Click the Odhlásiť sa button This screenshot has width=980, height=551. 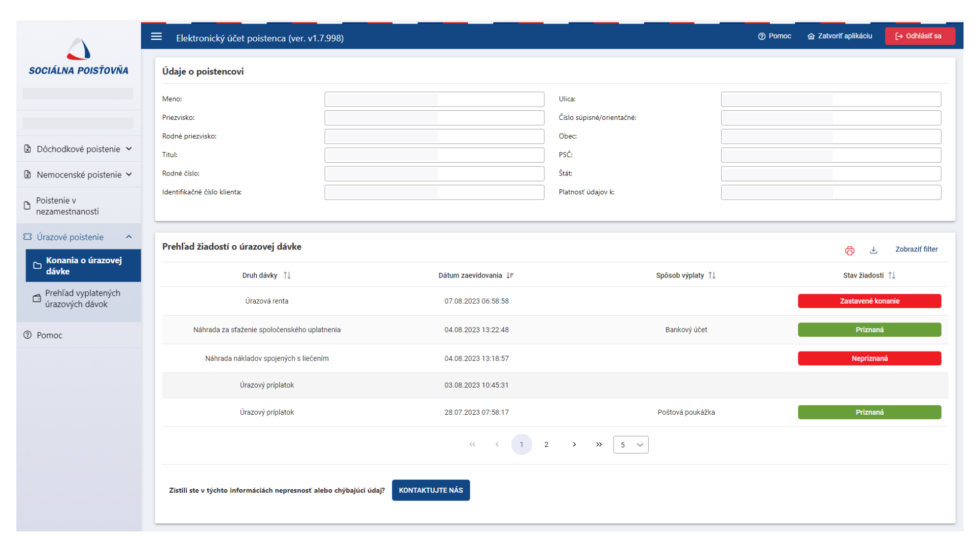click(920, 36)
